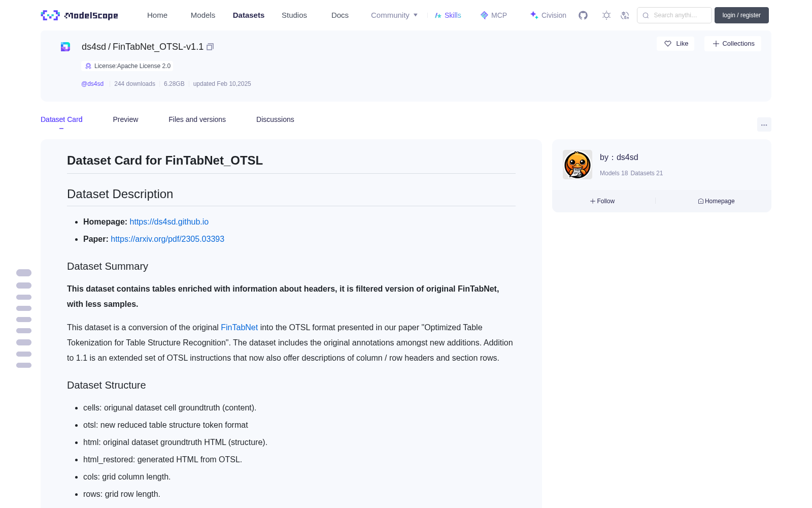Open the GitHub icon link
Image resolution: width=812 pixels, height=508 pixels.
(x=583, y=15)
